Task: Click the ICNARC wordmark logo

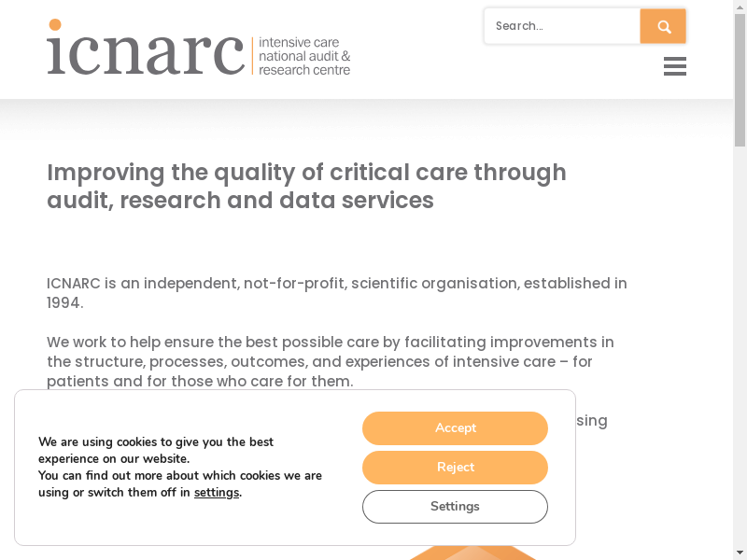Action: point(146,51)
